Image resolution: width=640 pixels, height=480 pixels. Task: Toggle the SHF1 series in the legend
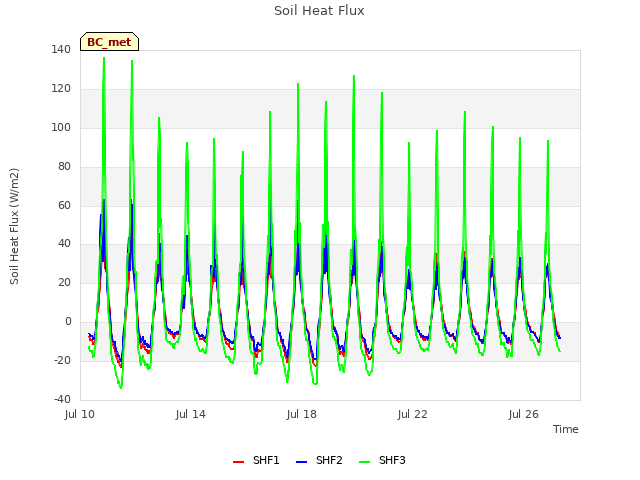point(256,460)
